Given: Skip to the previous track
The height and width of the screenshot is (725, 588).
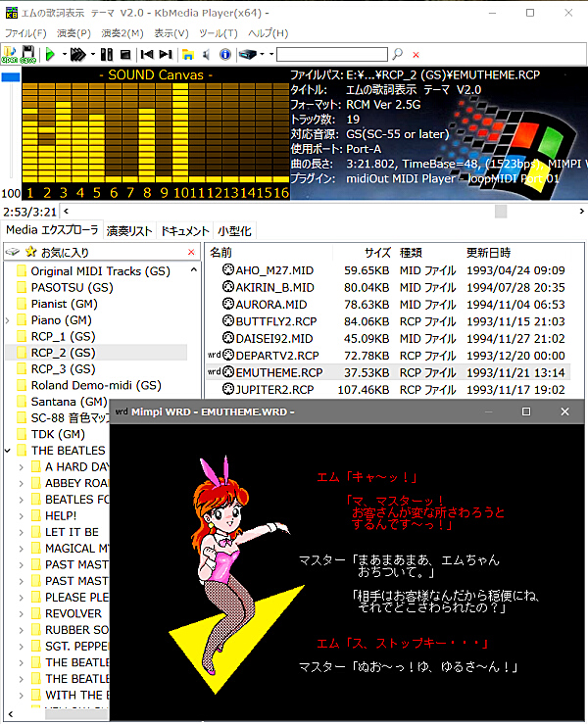Looking at the screenshot, I should tap(147, 55).
